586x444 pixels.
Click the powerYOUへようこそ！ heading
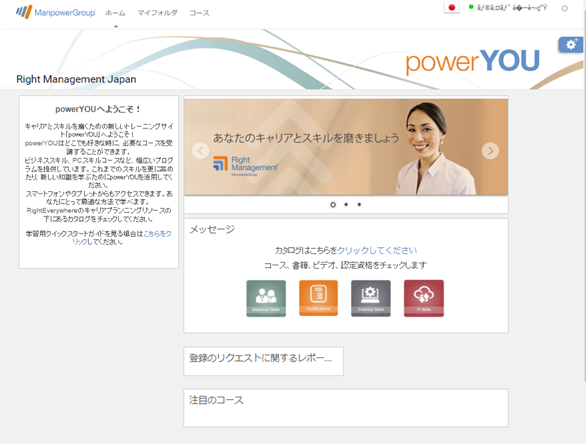coord(98,109)
